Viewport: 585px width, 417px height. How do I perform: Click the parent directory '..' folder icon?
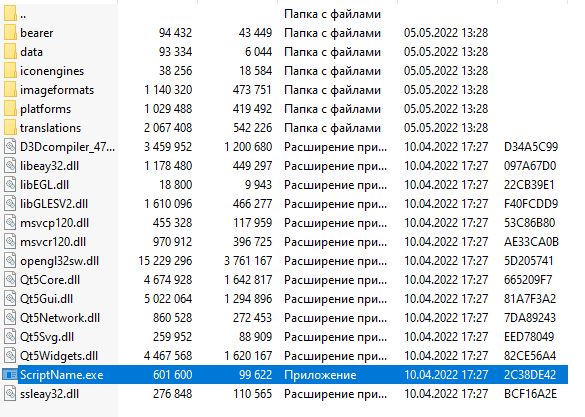[10, 14]
